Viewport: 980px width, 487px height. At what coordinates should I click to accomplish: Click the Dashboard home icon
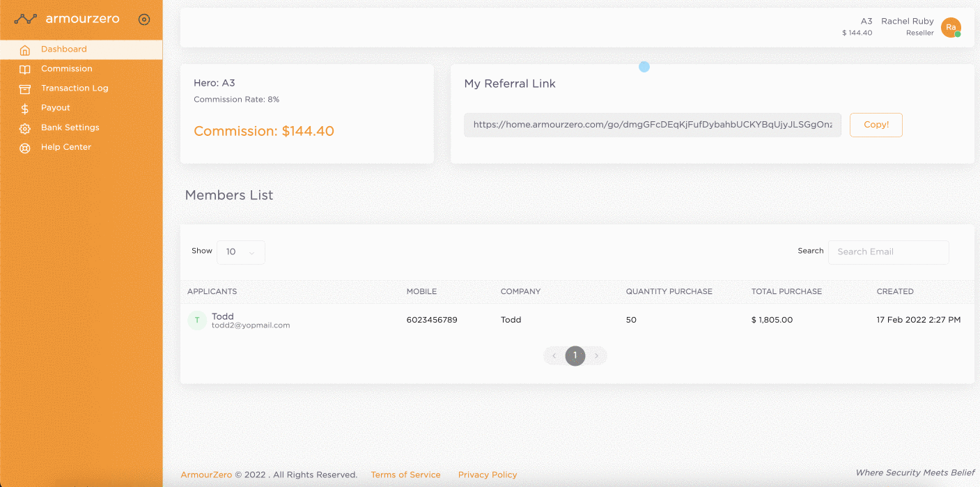25,50
